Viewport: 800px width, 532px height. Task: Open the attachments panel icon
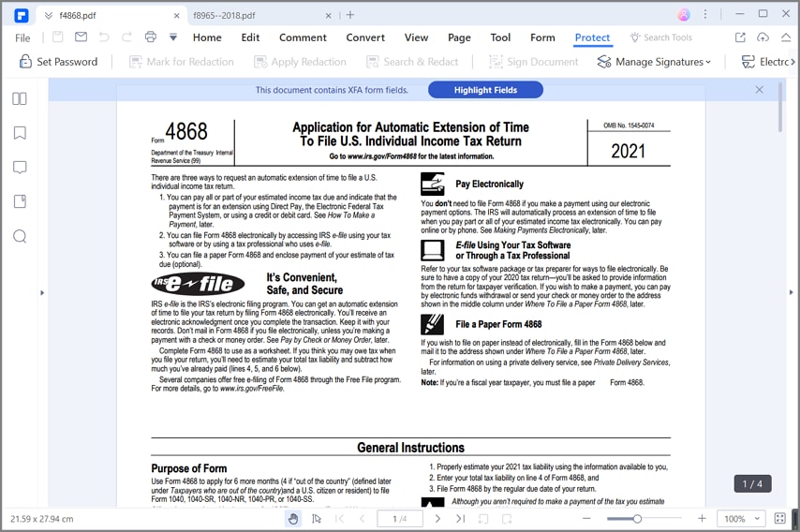pyautogui.click(x=20, y=201)
